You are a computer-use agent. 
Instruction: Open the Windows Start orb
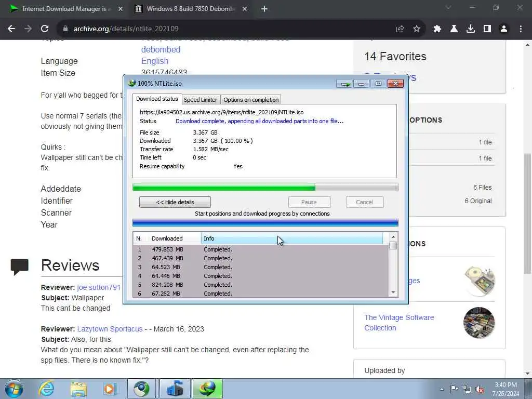14,389
